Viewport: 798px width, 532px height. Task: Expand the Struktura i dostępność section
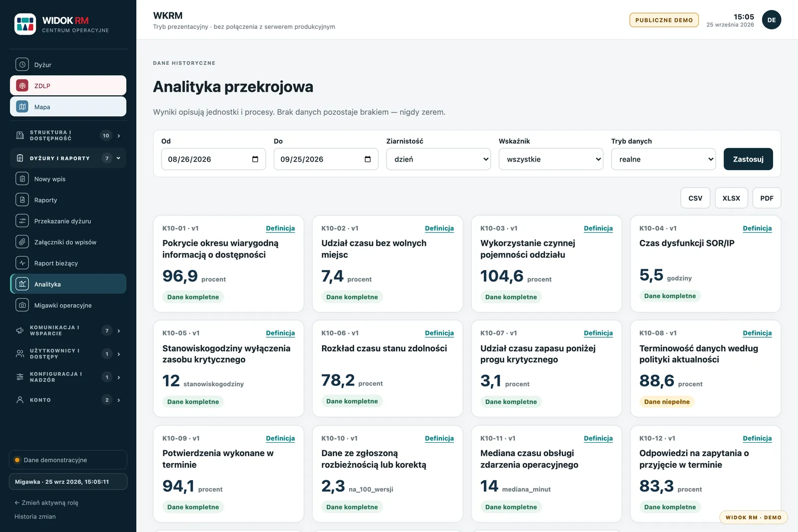[68, 136]
